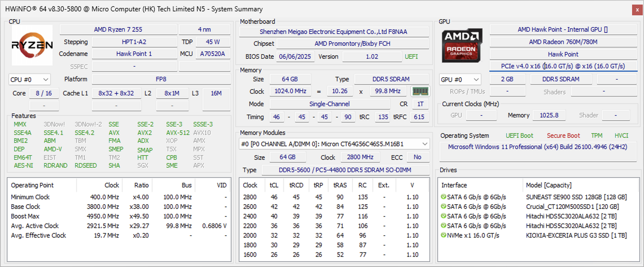
Task: Click the UEFI Boot indicator
Action: (519, 136)
